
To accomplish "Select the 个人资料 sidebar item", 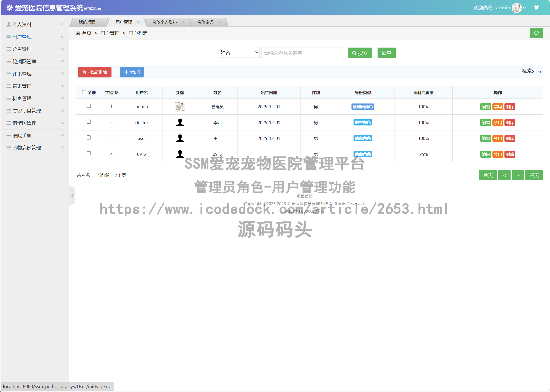I will 22,24.
